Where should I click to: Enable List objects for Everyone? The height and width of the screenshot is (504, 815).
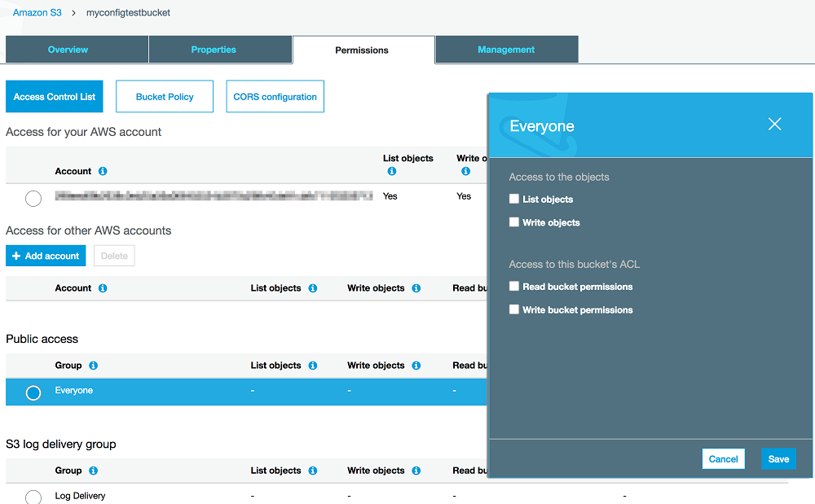[513, 199]
